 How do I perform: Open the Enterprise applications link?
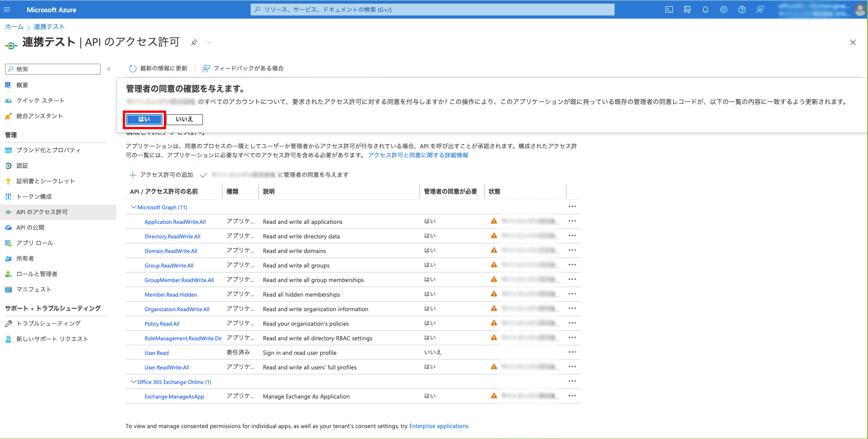pyautogui.click(x=438, y=426)
